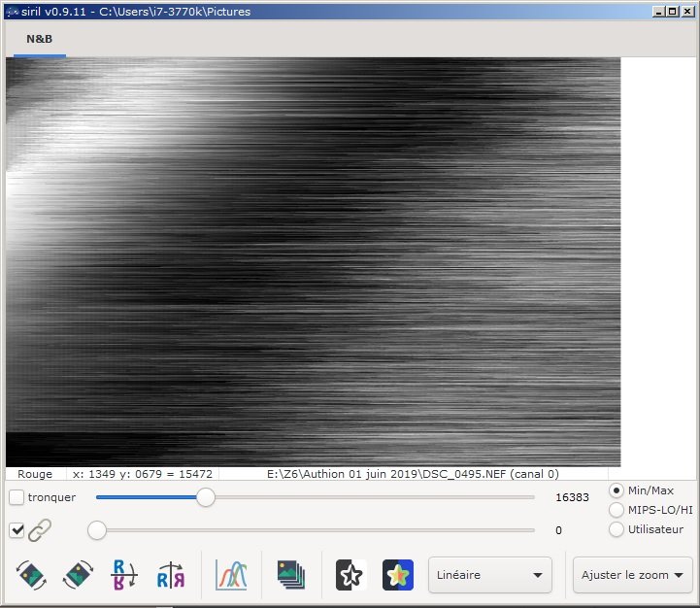Click the Rouge channel label
Screen dimensions: 700x608
coord(35,474)
